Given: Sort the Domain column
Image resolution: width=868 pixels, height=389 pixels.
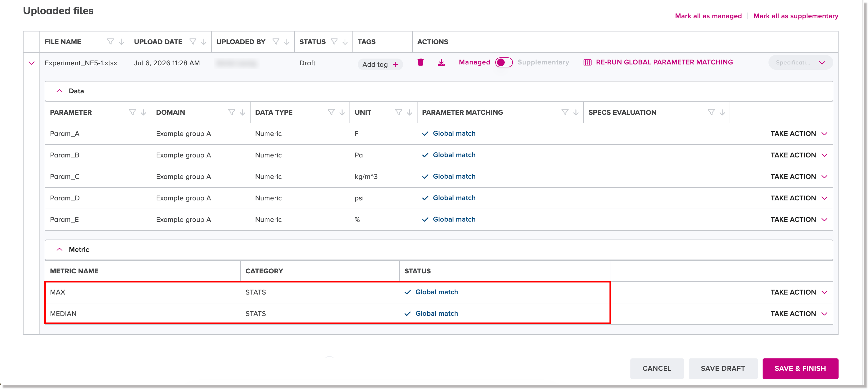Looking at the screenshot, I should [243, 112].
